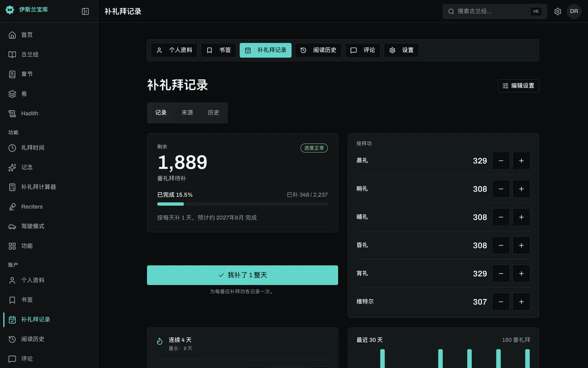
Task: Select the 历史 sub-tab
Action: [214, 113]
